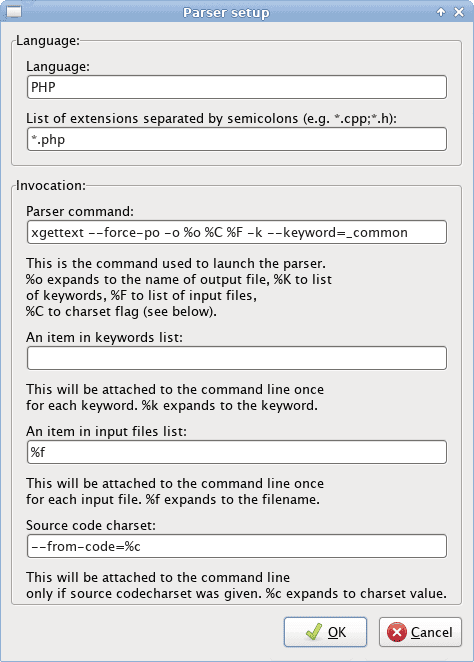
Task: Click the input files field containing %f
Action: tap(237, 452)
